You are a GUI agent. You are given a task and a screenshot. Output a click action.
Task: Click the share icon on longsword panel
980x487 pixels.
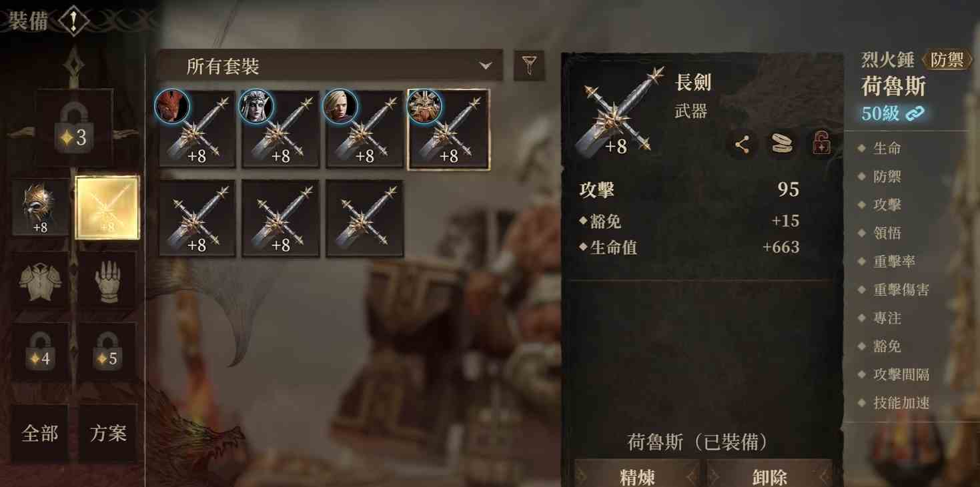click(741, 144)
